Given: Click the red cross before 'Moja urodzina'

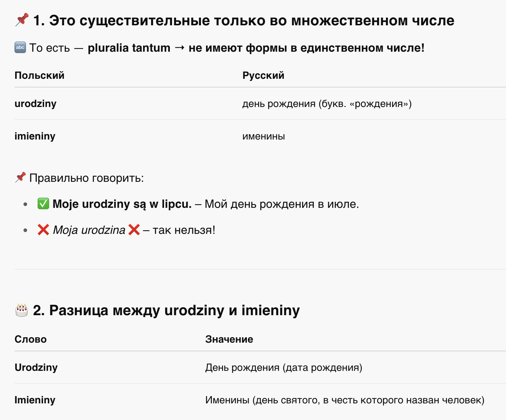Looking at the screenshot, I should [43, 230].
